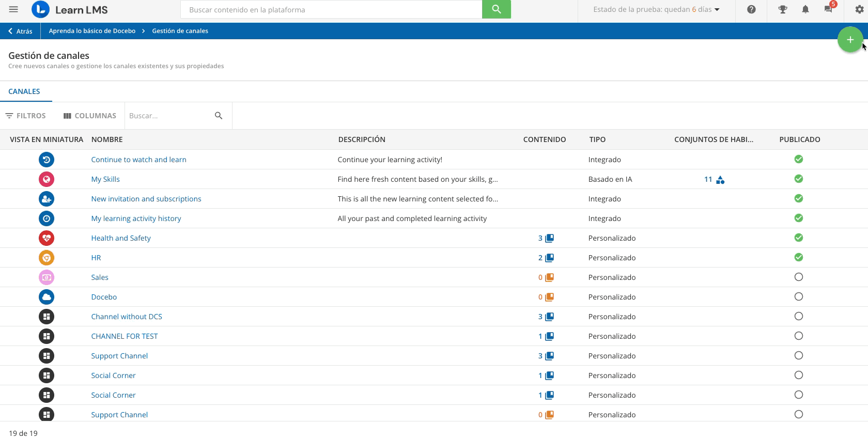The width and height of the screenshot is (868, 439).
Task: Click the Sales pink thumbnail icon
Action: [x=47, y=277]
